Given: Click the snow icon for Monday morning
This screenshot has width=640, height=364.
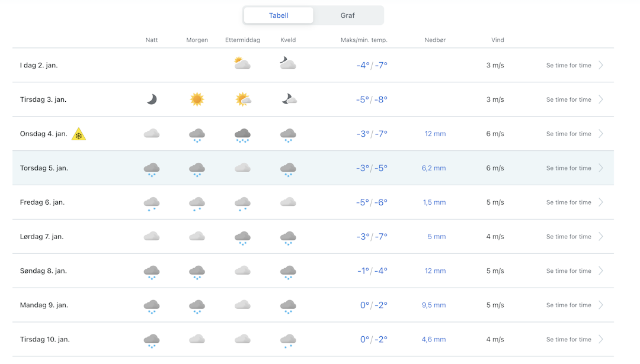Looking at the screenshot, I should tap(197, 305).
